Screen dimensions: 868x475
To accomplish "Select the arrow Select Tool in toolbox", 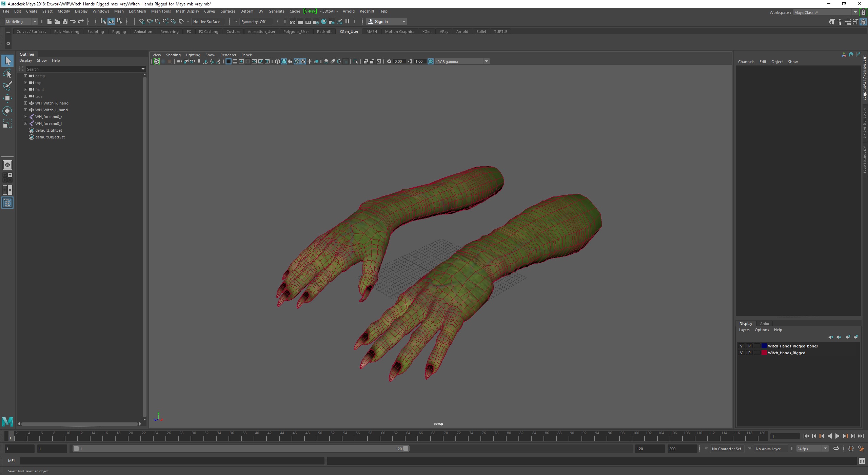I will pos(7,61).
